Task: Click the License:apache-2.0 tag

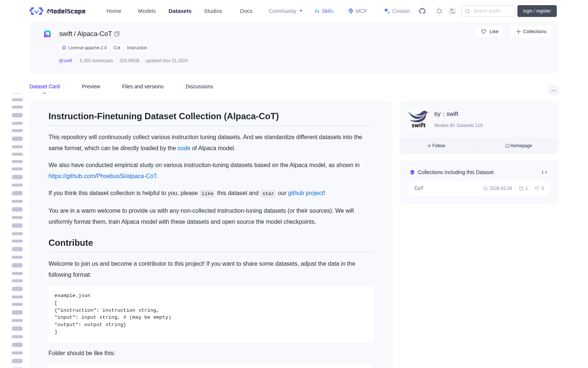Action: tap(84, 48)
